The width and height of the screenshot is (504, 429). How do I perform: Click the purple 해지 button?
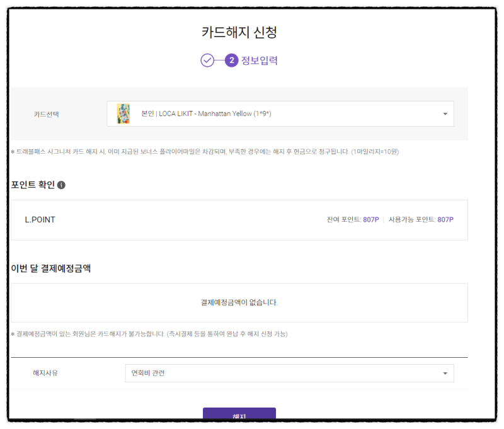(x=239, y=414)
